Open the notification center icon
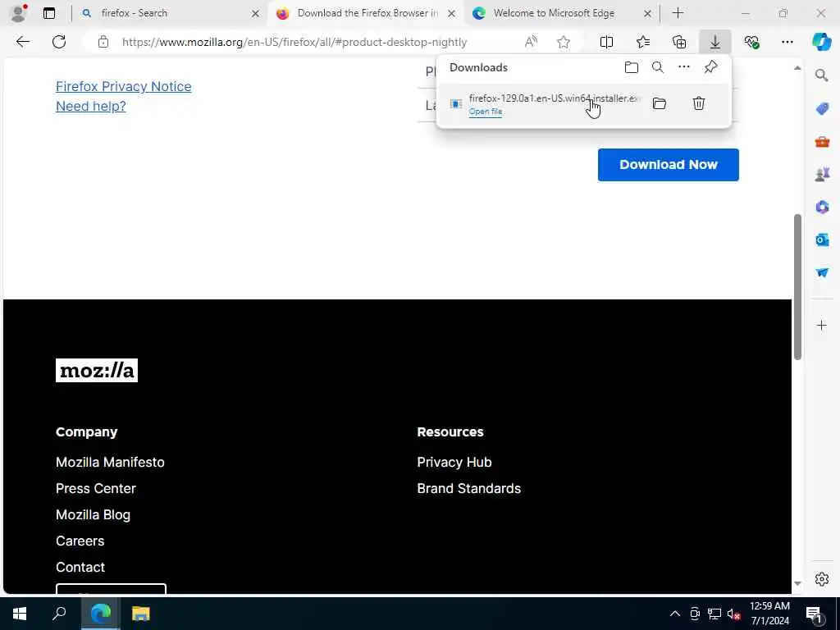 click(815, 614)
